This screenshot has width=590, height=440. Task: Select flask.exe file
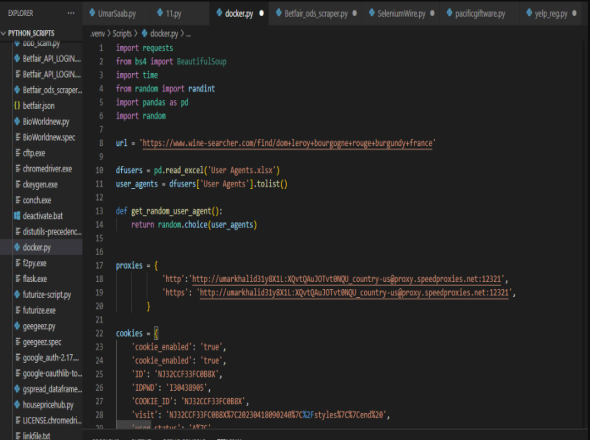pyautogui.click(x=35, y=279)
